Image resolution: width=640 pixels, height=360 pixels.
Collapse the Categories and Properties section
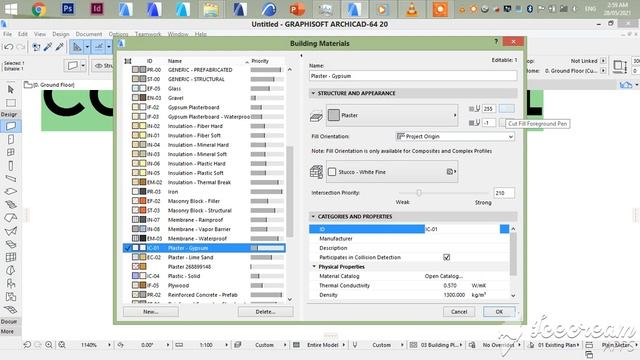click(x=313, y=216)
